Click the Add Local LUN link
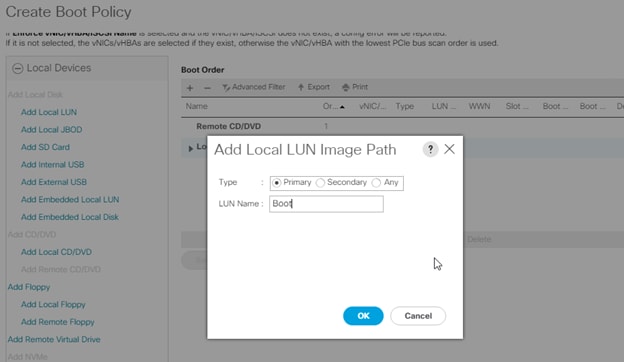The image size is (624, 362). coord(49,112)
